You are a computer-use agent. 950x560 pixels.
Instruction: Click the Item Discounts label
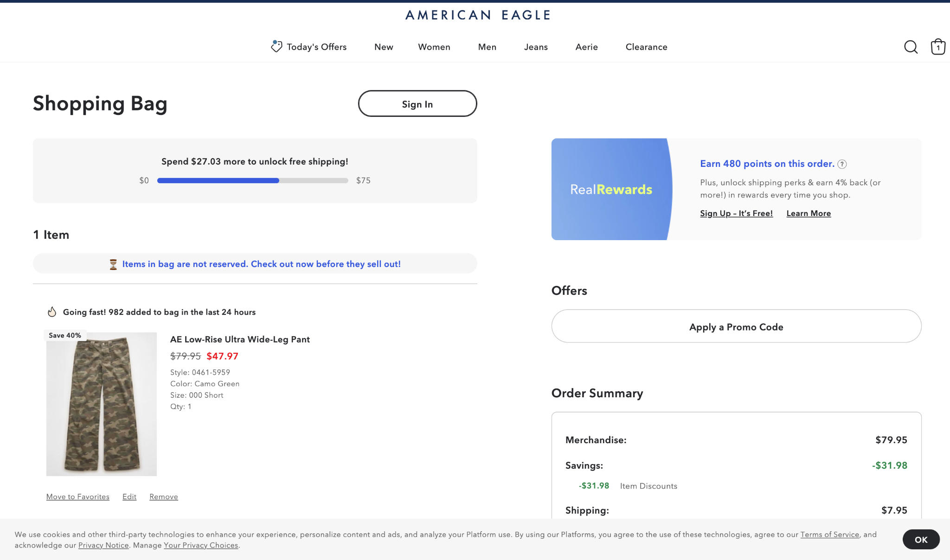pyautogui.click(x=648, y=486)
